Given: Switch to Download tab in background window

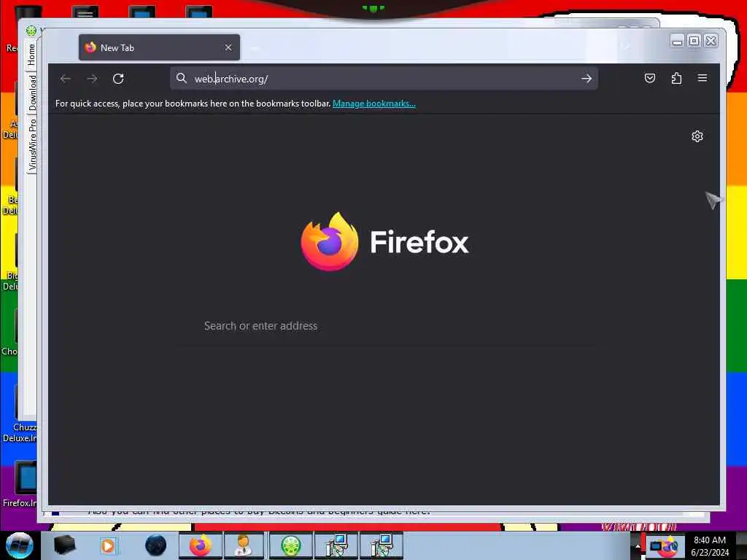Looking at the screenshot, I should click(x=32, y=93).
